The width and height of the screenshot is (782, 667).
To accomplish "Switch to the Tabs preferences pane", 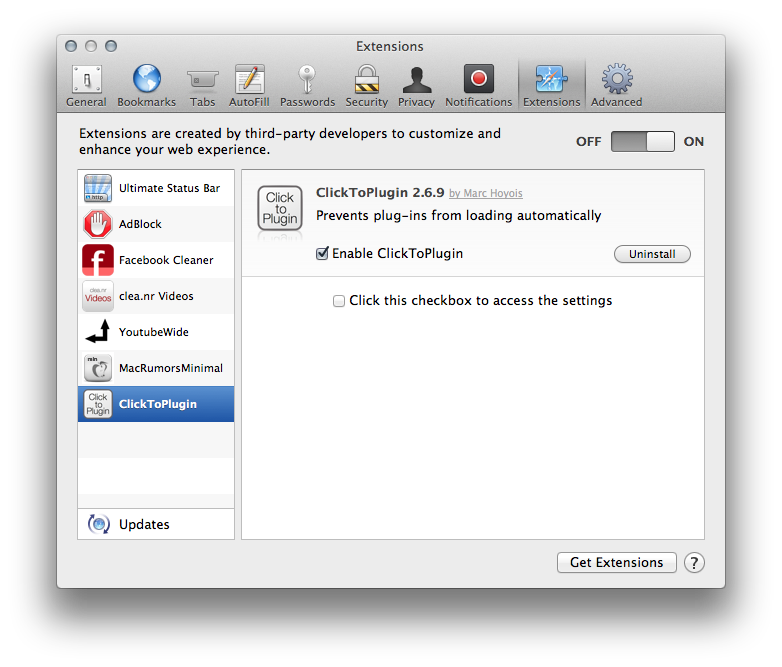I will click(203, 86).
